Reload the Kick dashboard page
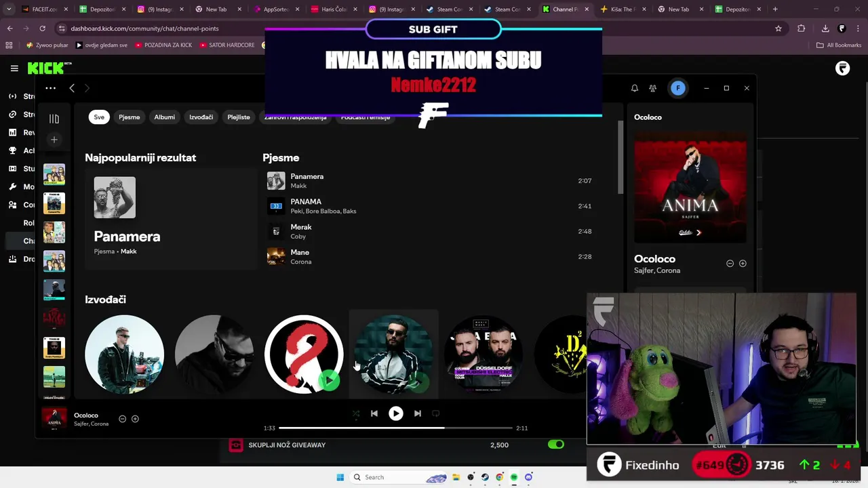The height and width of the screenshot is (488, 868). (x=43, y=28)
